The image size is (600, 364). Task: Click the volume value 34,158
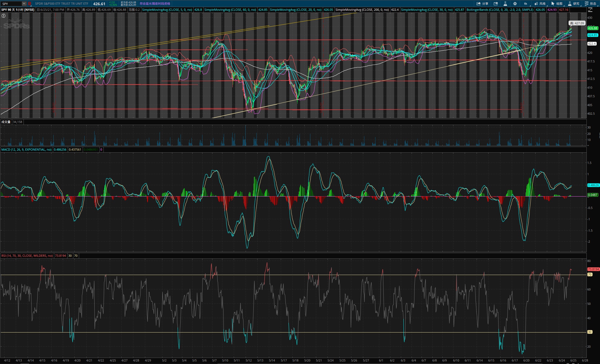click(17, 122)
